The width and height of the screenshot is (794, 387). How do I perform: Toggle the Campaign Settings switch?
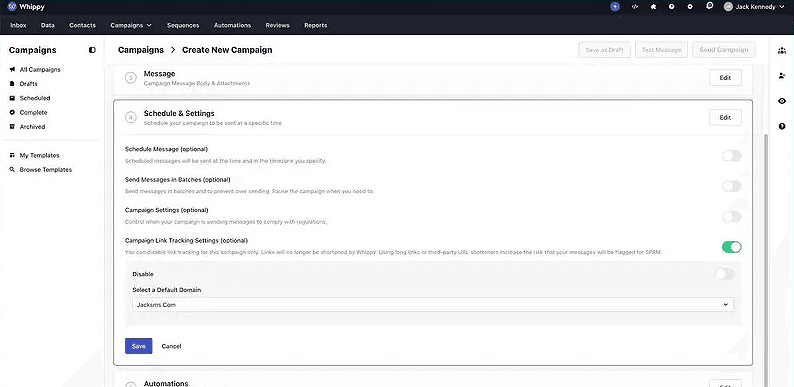pos(731,217)
